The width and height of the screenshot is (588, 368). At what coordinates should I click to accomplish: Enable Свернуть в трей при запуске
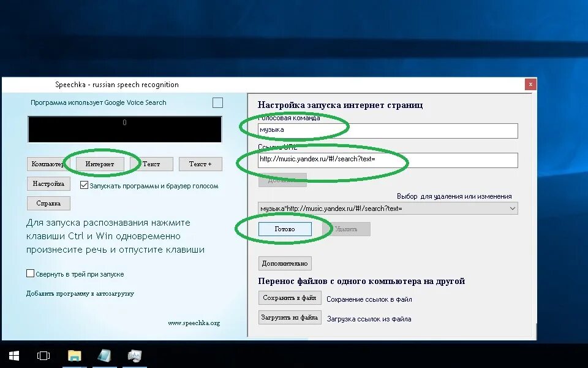coord(31,274)
